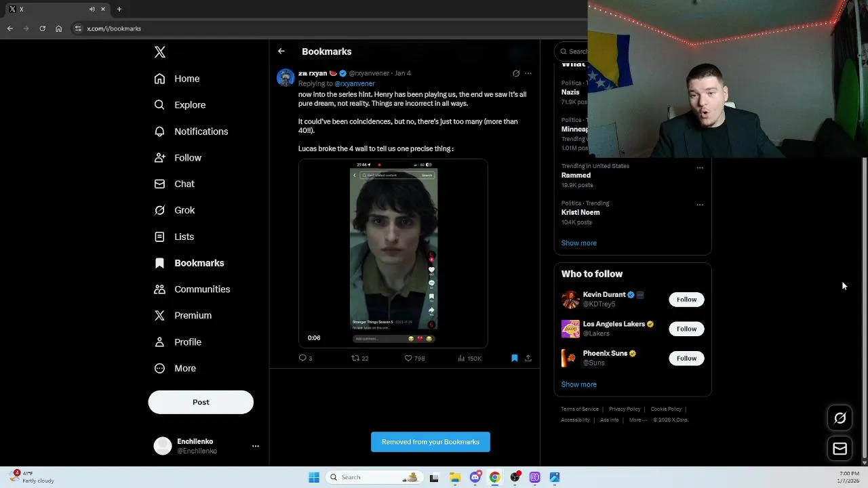Repost the tweet with 22 reposts

point(359,358)
